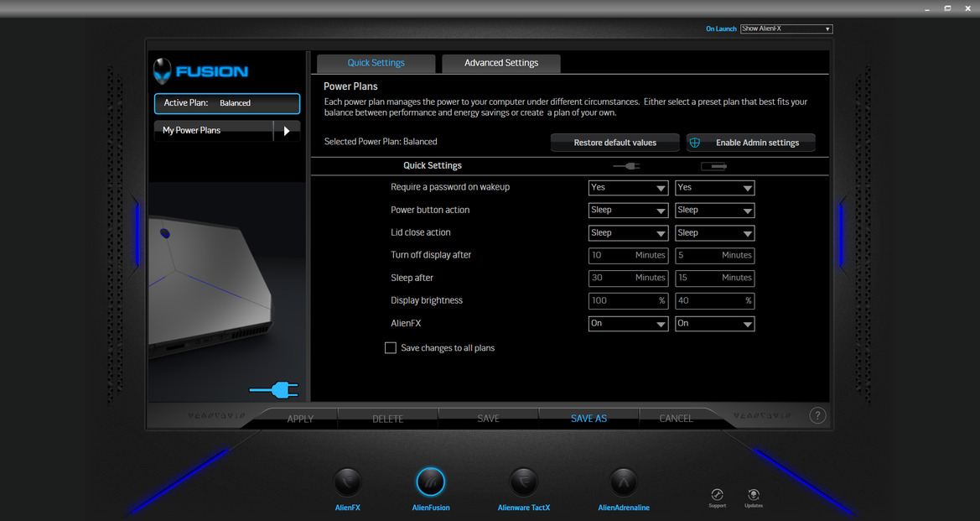
Task: Open battery Require password on wakeup dropdown
Action: (x=715, y=188)
